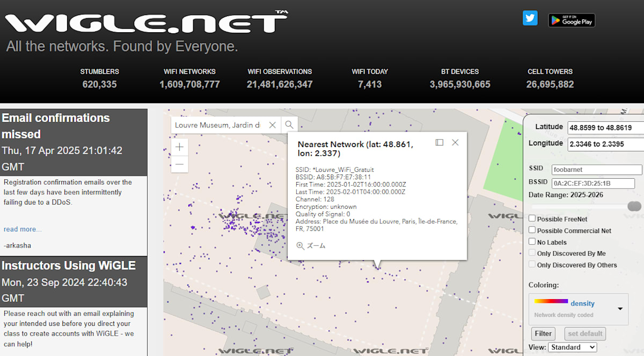Screen dimensions: 644x356
Task: Click the -arkasha author signature
Action: point(17,245)
